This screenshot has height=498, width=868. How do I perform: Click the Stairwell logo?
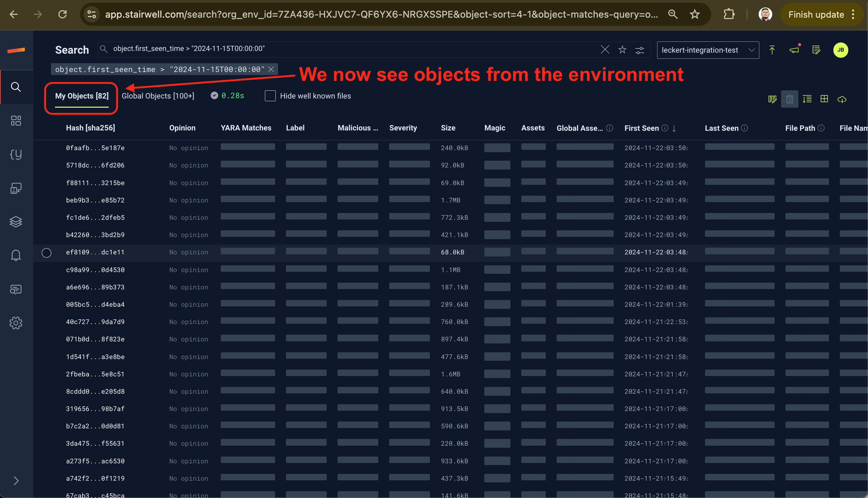pos(16,50)
